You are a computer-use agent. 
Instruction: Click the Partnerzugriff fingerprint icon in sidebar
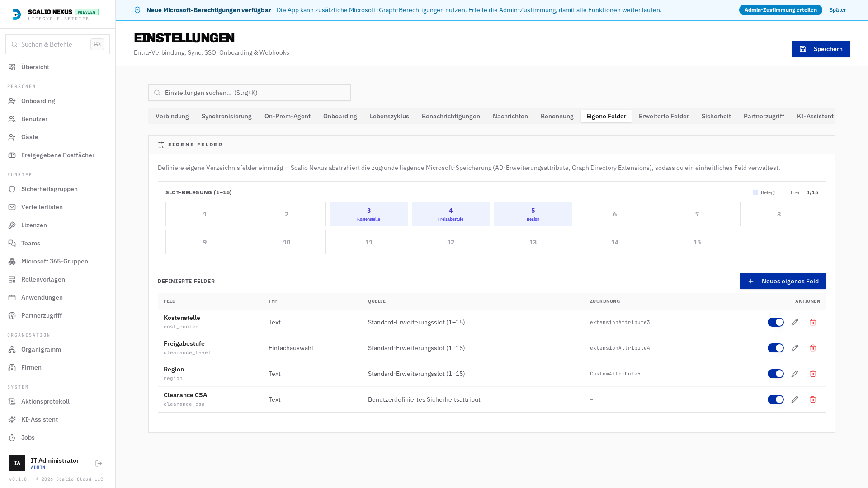point(12,315)
